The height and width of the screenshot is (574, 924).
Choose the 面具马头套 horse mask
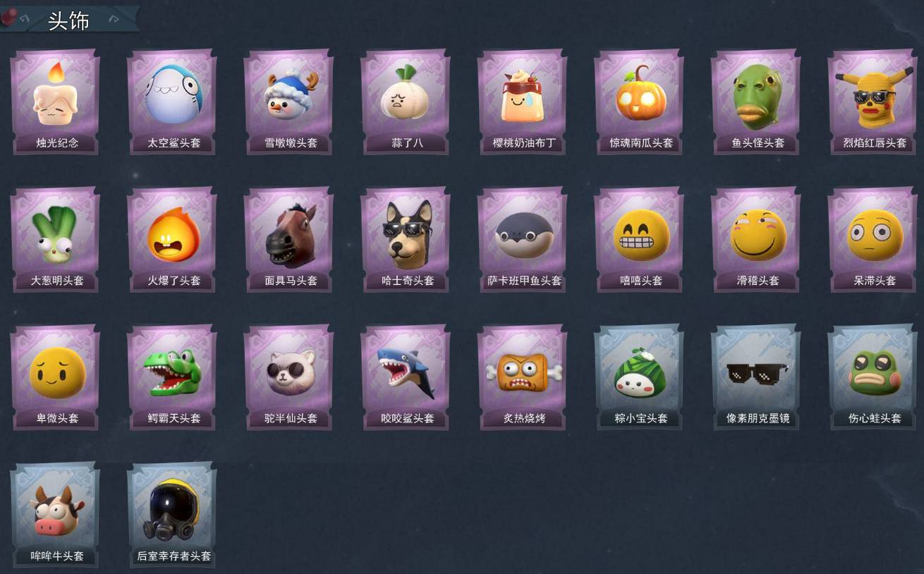click(289, 240)
